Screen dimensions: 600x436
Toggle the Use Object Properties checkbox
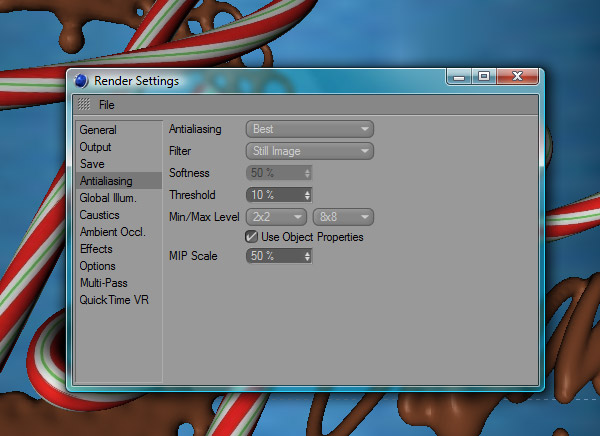[x=251, y=237]
